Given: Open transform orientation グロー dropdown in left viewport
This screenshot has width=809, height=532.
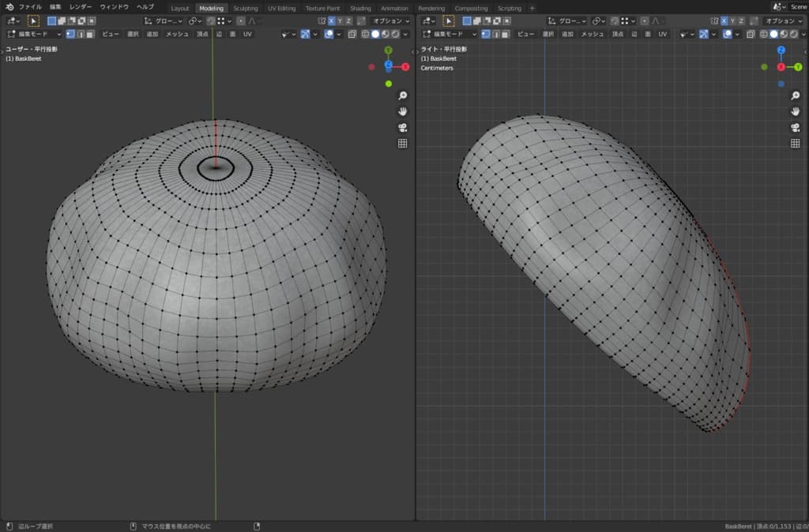Looking at the screenshot, I should tap(164, 21).
